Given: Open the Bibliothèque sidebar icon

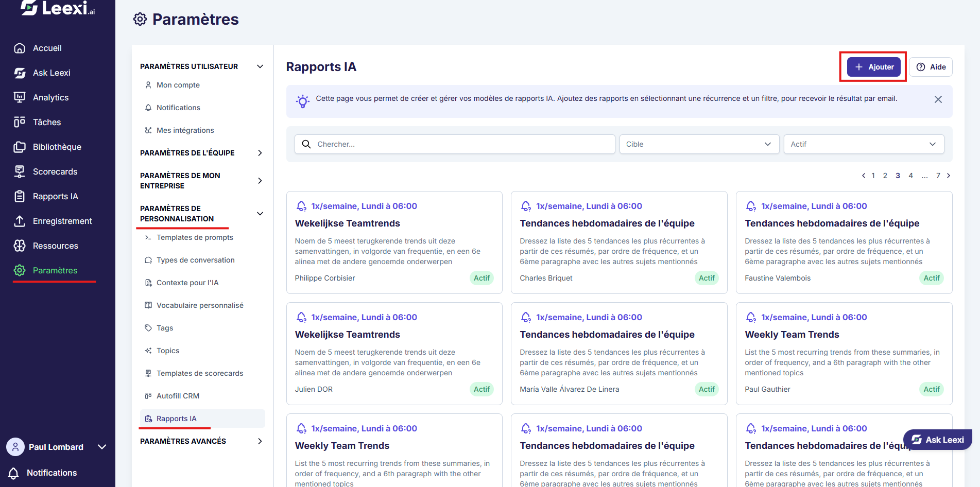Looking at the screenshot, I should point(20,147).
